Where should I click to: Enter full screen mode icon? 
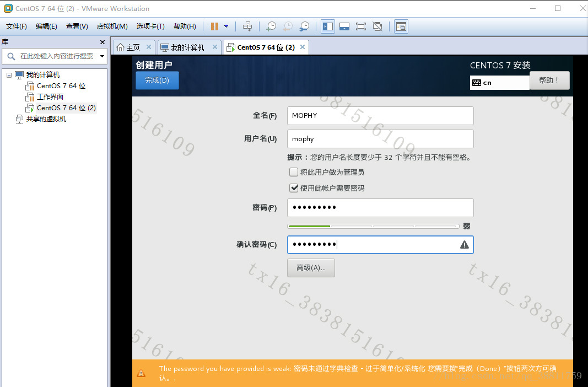pyautogui.click(x=361, y=26)
